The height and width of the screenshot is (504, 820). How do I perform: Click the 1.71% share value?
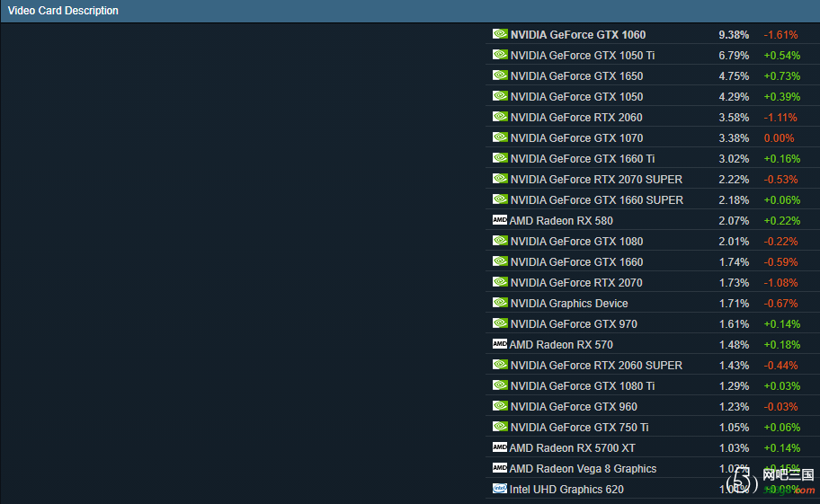tap(735, 304)
